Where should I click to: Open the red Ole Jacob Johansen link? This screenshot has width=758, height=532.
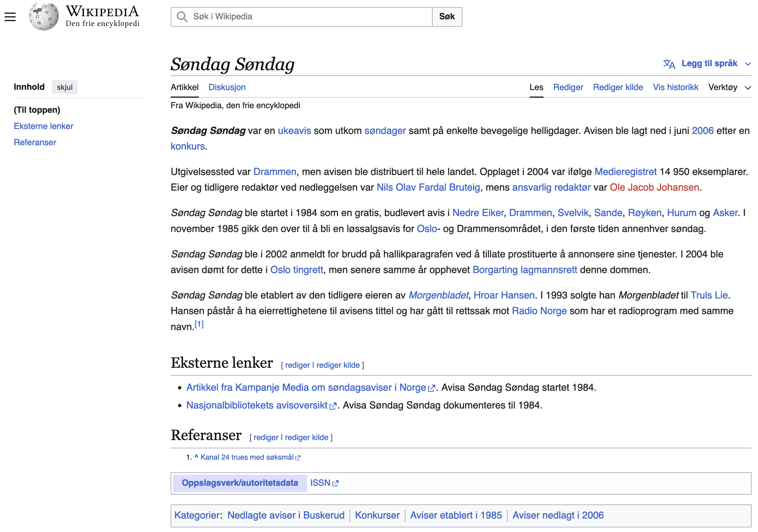pyautogui.click(x=654, y=188)
